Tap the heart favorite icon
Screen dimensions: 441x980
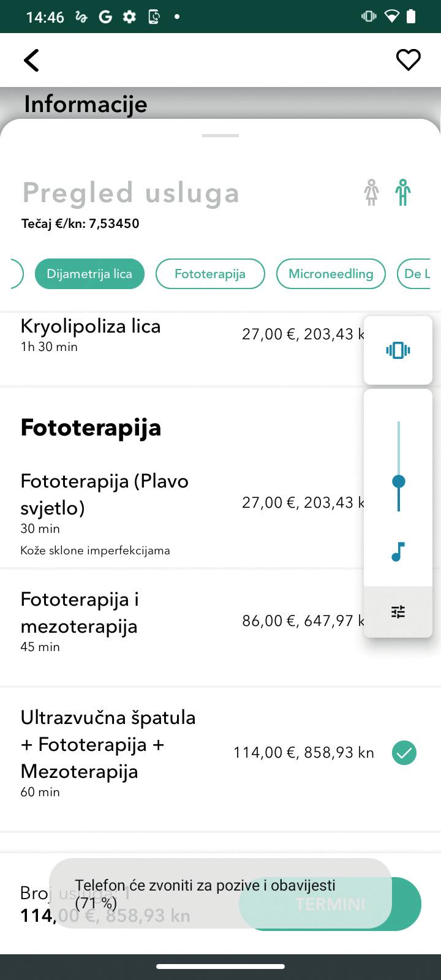[x=408, y=60]
